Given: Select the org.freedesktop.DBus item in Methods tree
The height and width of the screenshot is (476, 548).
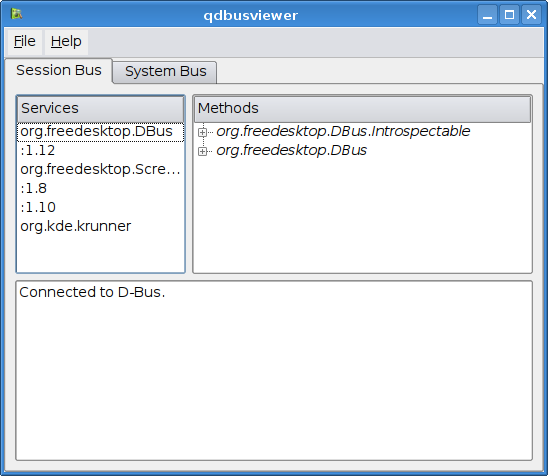Looking at the screenshot, I should tap(291, 150).
